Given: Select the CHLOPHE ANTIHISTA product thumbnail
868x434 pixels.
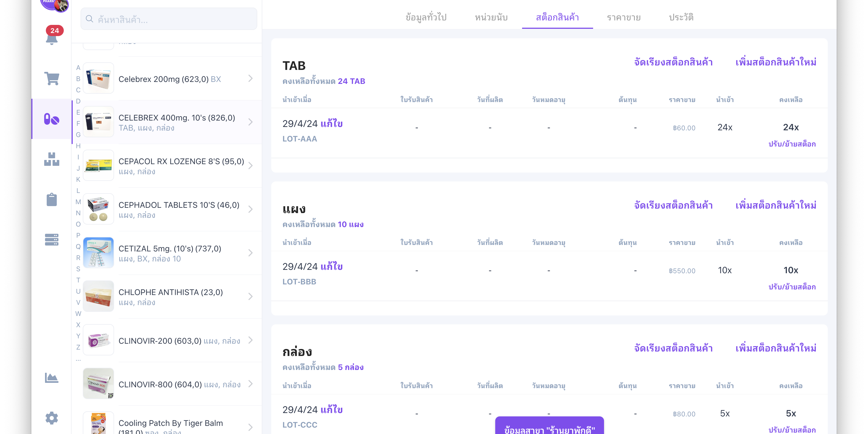Looking at the screenshot, I should click(x=98, y=296).
